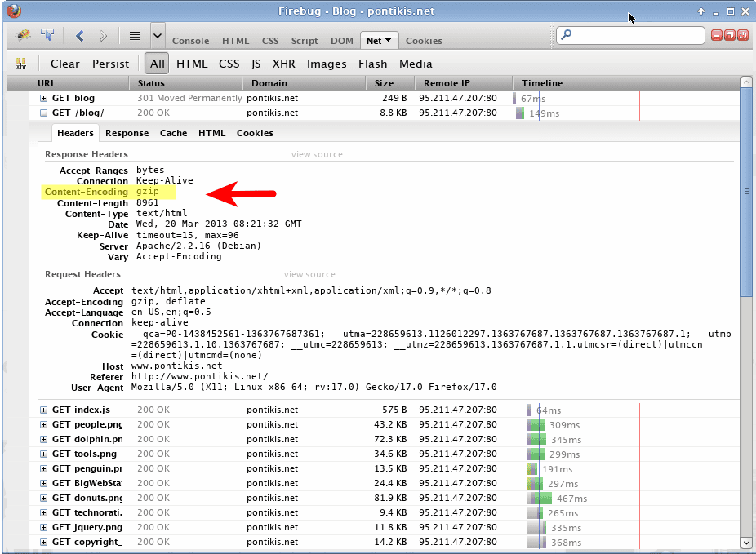Expand the GET dolphin.png request

43,439
